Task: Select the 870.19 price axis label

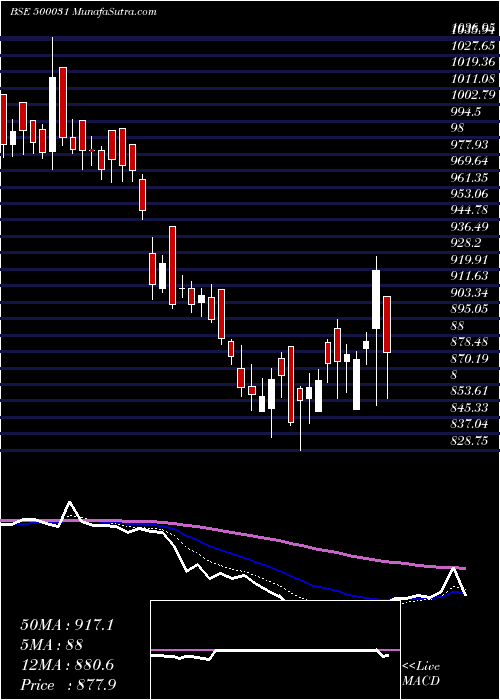Action: click(x=469, y=358)
